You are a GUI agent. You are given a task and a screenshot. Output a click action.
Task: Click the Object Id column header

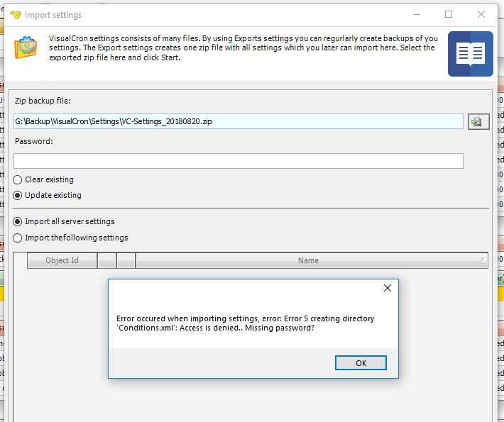(x=62, y=260)
